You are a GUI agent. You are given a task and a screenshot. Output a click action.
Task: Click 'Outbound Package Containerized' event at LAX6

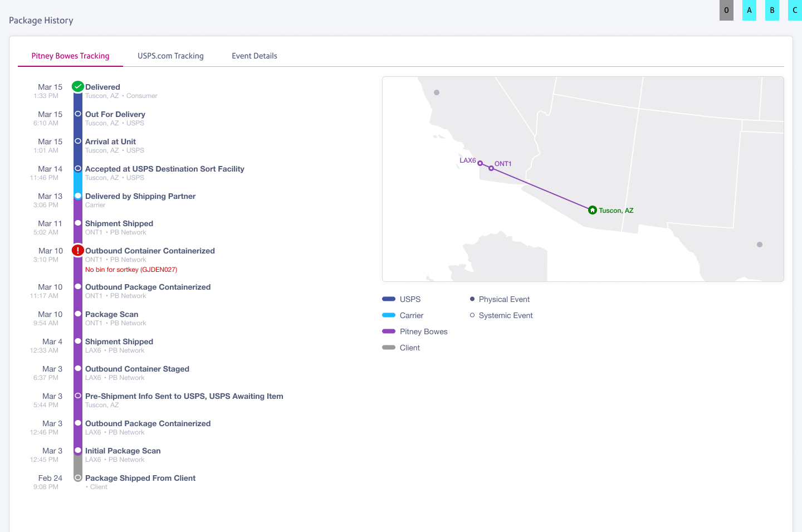pyautogui.click(x=148, y=423)
